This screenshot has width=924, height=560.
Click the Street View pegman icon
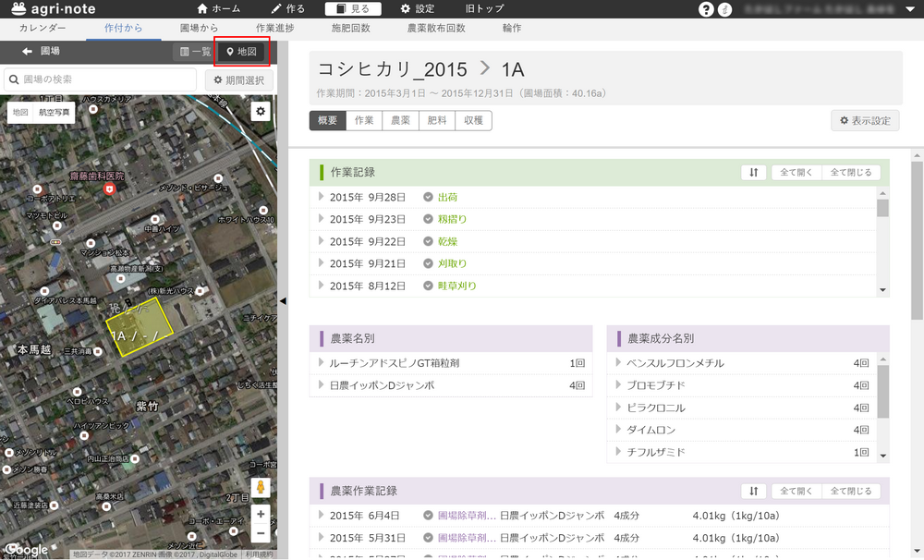click(x=261, y=488)
